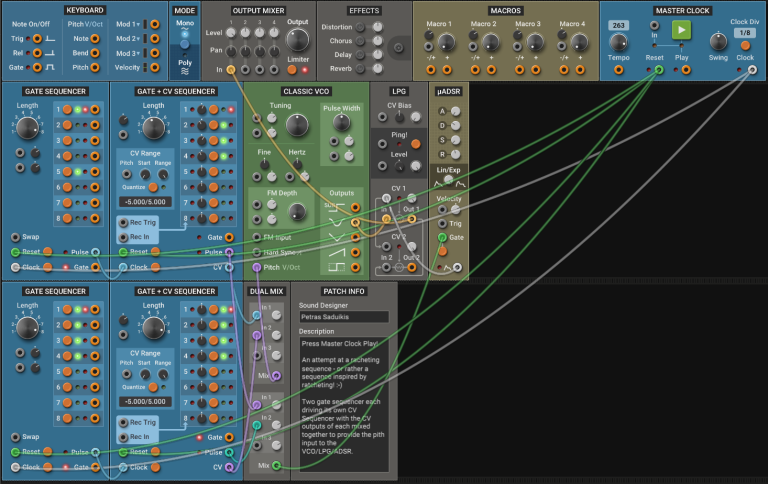
Task: Click the VCO sine wave output jack
Action: 355,223
